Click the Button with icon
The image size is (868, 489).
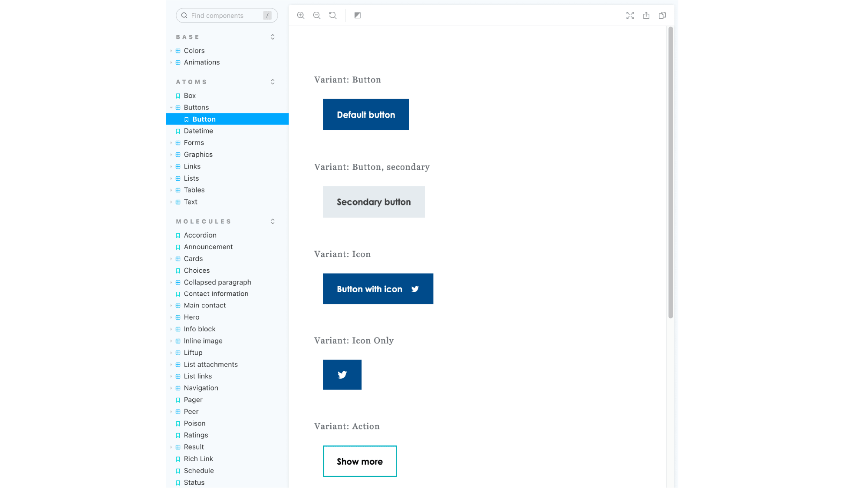pos(378,289)
